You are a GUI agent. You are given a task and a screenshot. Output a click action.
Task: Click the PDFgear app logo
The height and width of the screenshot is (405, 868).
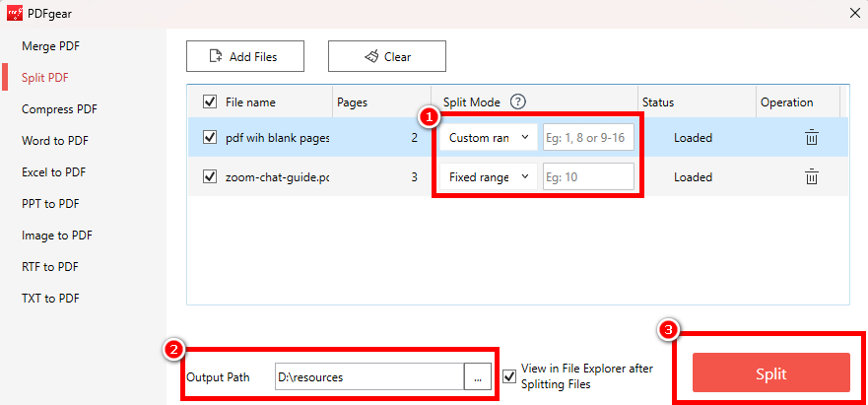pos(16,14)
